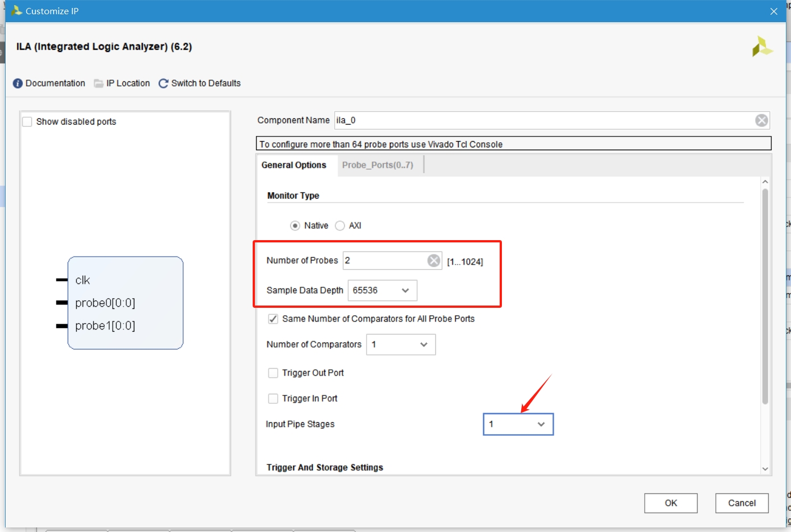Image resolution: width=791 pixels, height=532 pixels.
Task: Click the scrollbar down arrow
Action: click(x=765, y=469)
